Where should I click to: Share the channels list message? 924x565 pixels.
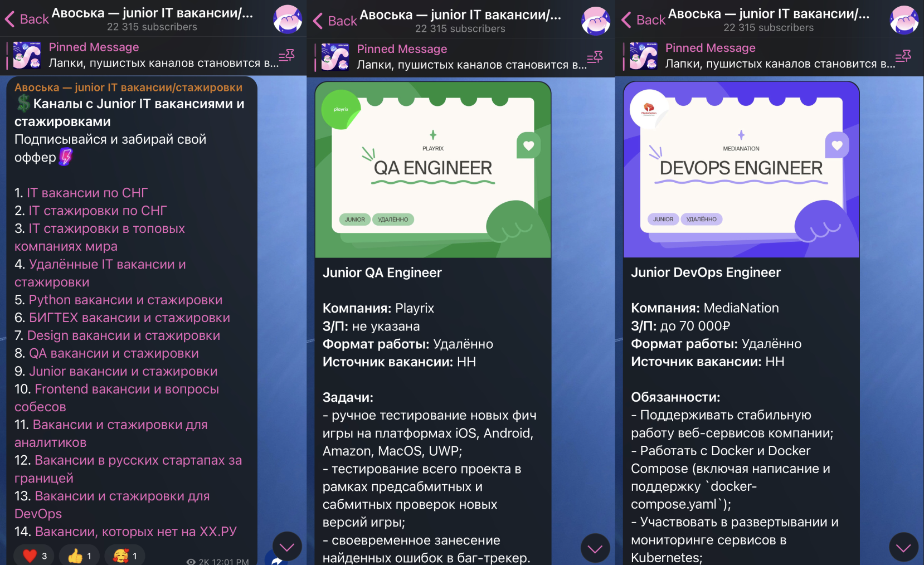[x=276, y=559]
